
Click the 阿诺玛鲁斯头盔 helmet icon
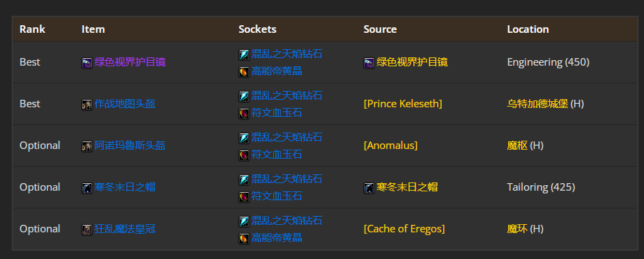(x=87, y=146)
